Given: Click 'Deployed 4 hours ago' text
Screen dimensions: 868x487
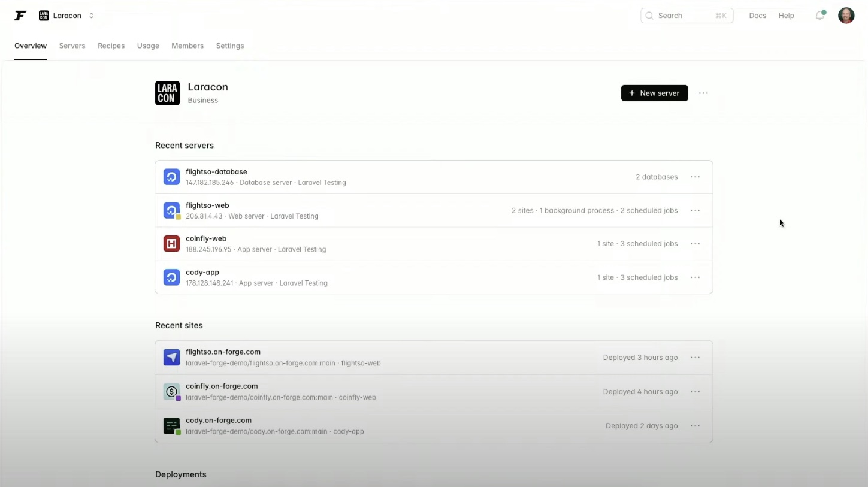Looking at the screenshot, I should [640, 392].
